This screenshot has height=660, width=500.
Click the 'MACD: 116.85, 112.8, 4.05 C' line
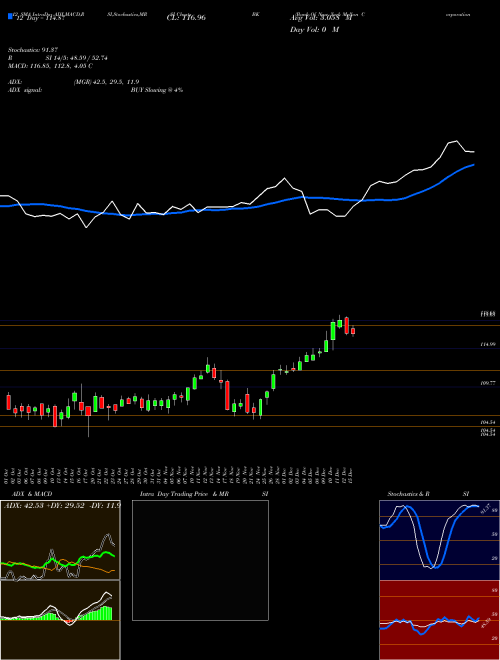pos(51,66)
